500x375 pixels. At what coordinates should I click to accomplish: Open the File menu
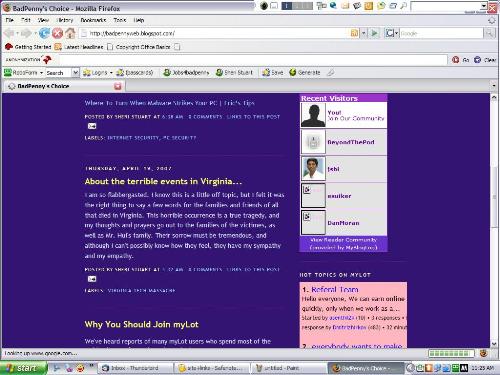(10, 20)
